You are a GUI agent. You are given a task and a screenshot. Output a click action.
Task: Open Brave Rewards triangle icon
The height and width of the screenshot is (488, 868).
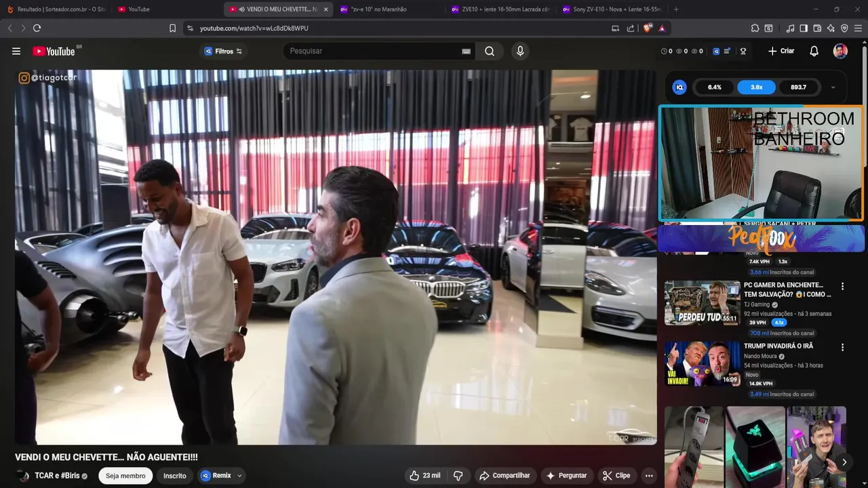pyautogui.click(x=662, y=28)
